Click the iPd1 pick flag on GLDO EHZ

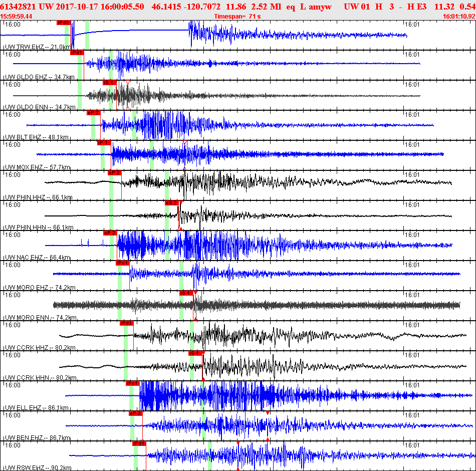pyautogui.click(x=77, y=53)
